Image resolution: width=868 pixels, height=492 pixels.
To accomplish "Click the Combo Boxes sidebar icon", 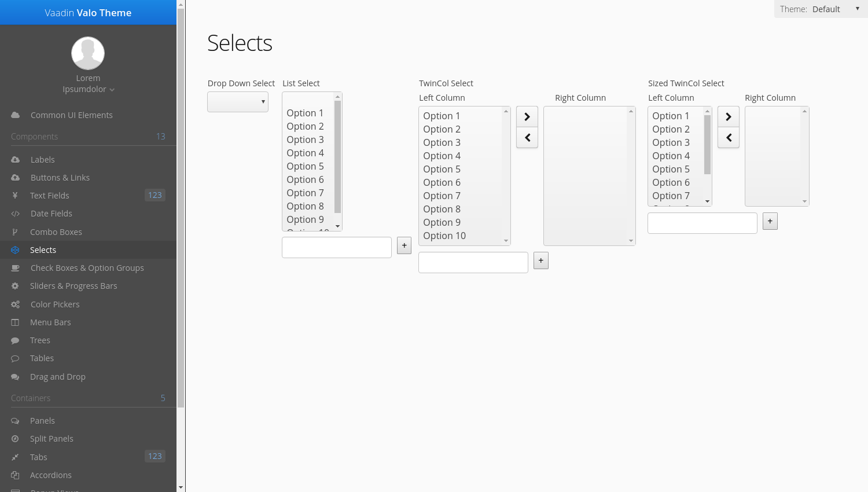I will [x=15, y=232].
